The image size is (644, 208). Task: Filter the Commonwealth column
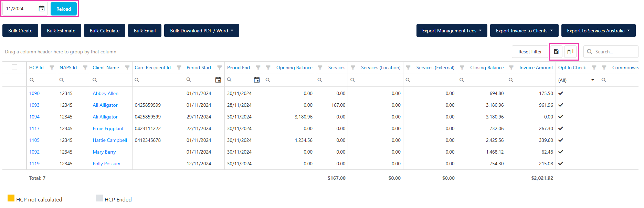(x=604, y=67)
